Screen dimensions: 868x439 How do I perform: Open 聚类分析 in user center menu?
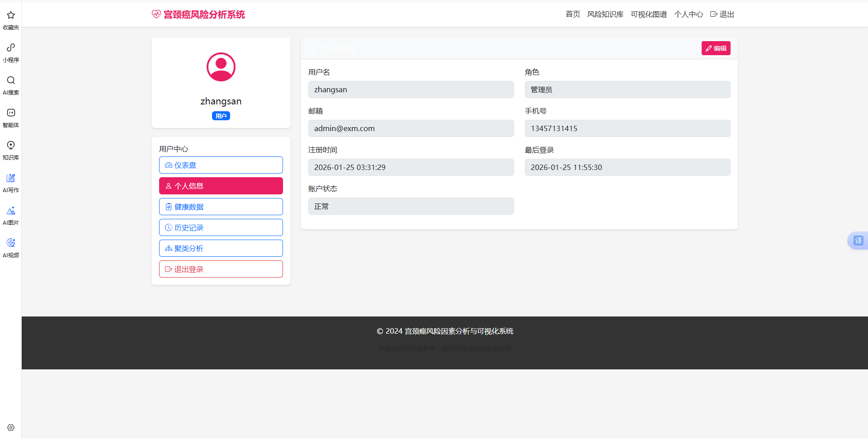click(221, 248)
